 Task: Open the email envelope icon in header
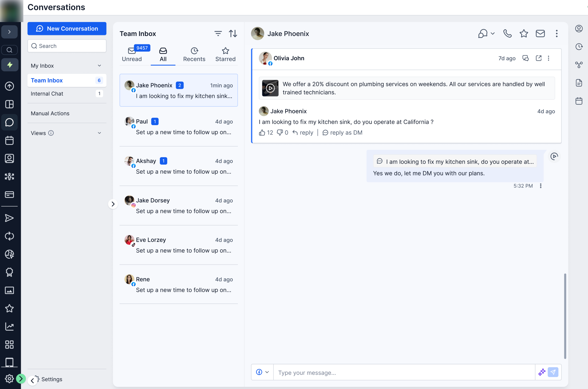(x=540, y=33)
